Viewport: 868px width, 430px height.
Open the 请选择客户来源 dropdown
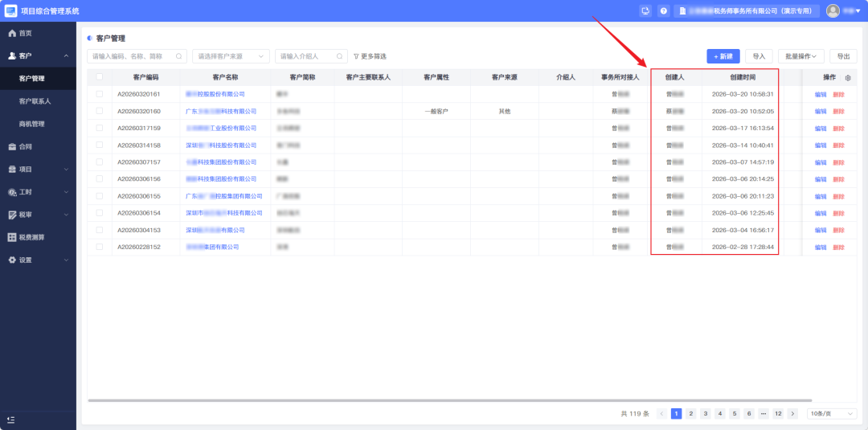click(231, 56)
